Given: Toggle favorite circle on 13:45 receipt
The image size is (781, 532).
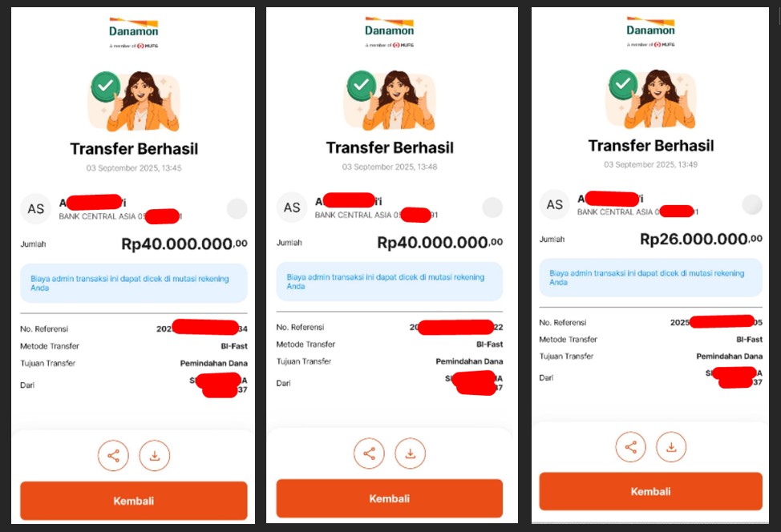Looking at the screenshot, I should pyautogui.click(x=237, y=208).
